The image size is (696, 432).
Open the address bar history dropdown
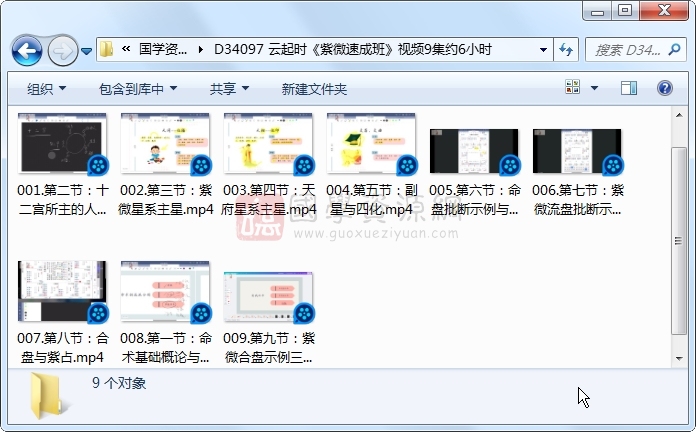(543, 50)
